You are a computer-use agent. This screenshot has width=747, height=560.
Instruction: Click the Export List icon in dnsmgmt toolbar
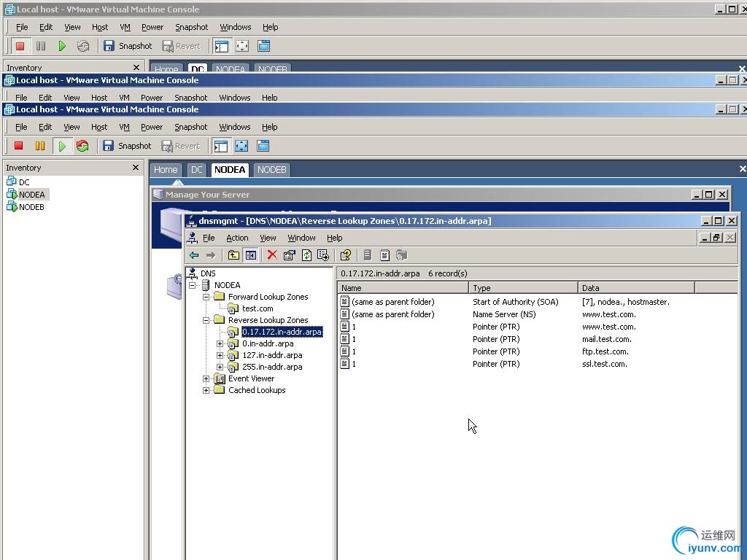point(323,255)
